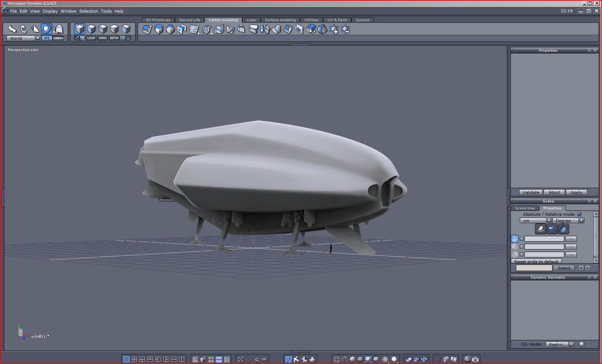
Task: Click the white sphere display mode icon
Action: 394,359
